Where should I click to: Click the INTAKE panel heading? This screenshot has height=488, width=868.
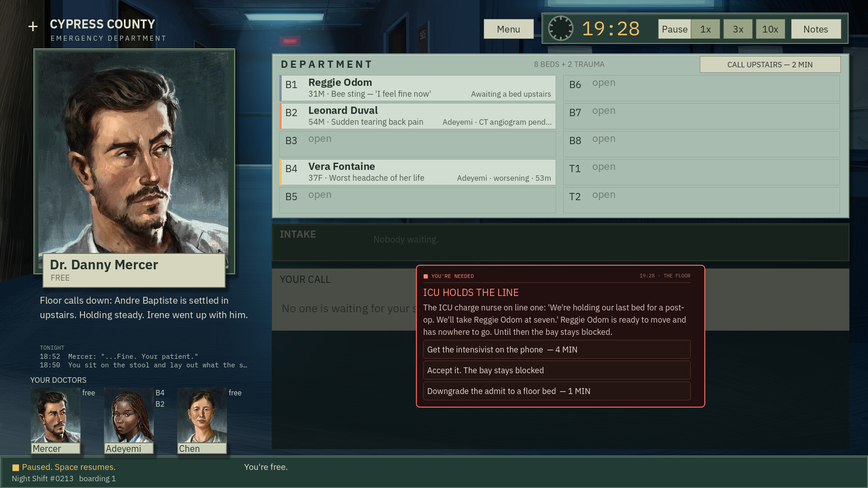(298, 234)
